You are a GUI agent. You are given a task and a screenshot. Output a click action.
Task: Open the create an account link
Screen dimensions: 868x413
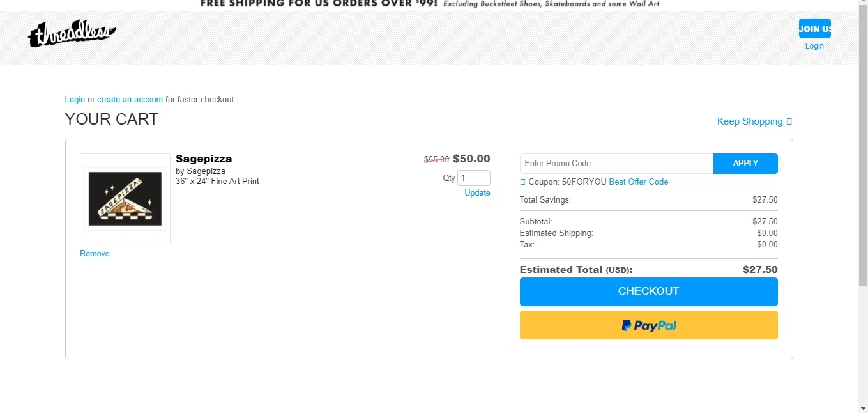coord(130,100)
